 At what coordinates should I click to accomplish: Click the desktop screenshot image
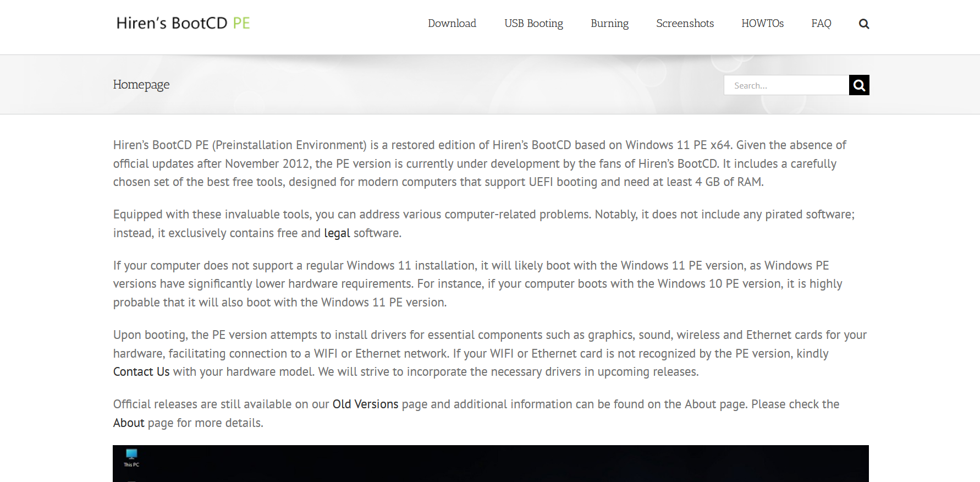coord(491,463)
